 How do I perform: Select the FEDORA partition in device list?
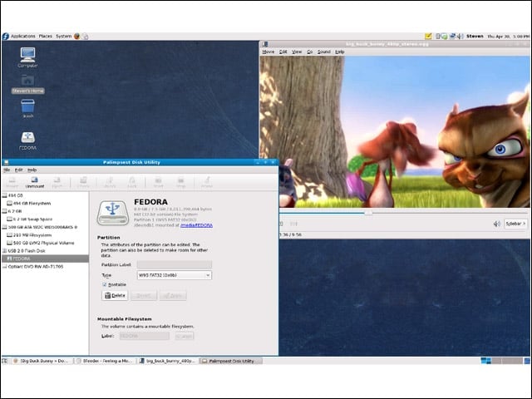point(45,259)
